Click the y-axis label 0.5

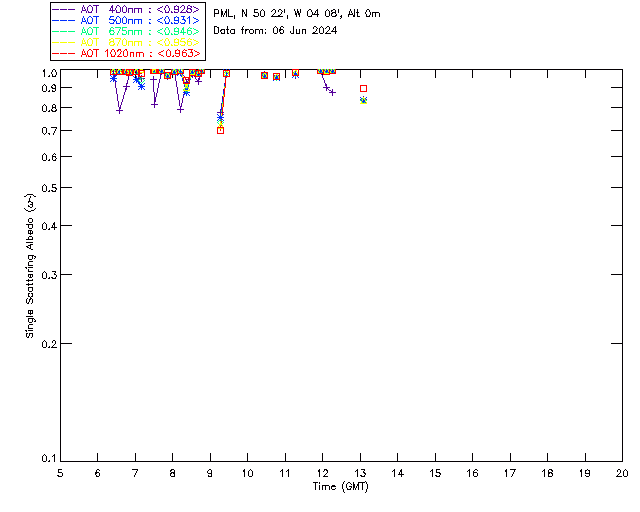coord(49,188)
